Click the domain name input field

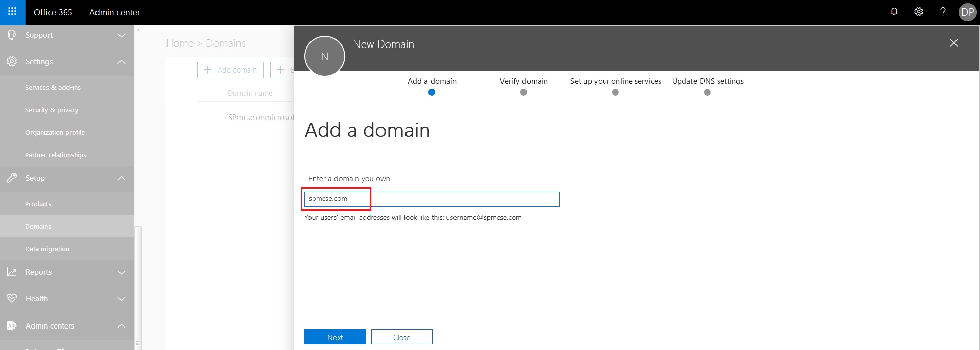(x=432, y=199)
